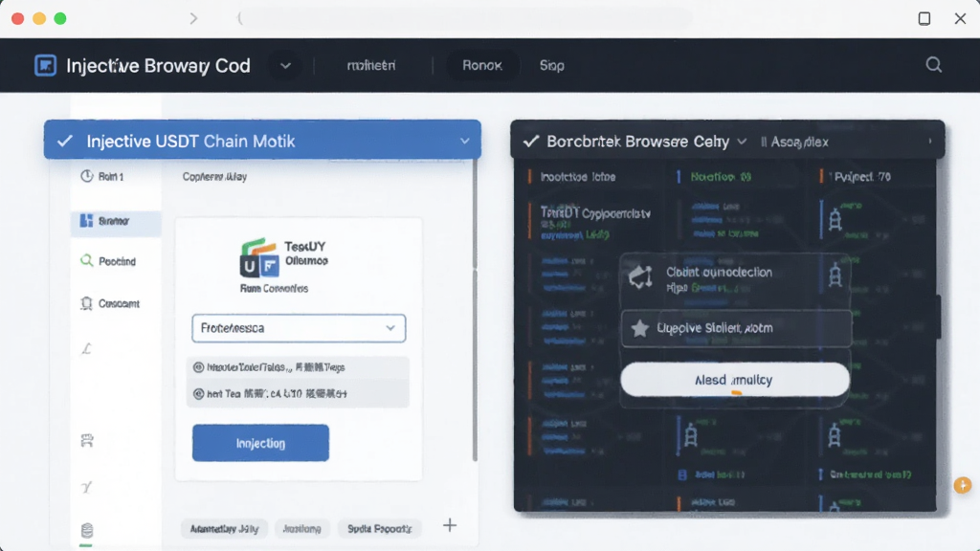Viewport: 980px width, 551px height.
Task: Select the Spdia Fopooty bottom tab
Action: pos(379,529)
